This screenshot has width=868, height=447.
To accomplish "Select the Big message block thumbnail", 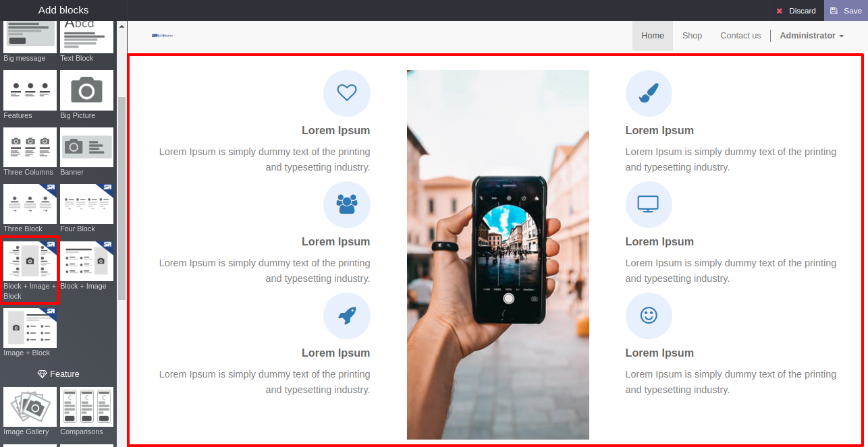I will (30, 36).
